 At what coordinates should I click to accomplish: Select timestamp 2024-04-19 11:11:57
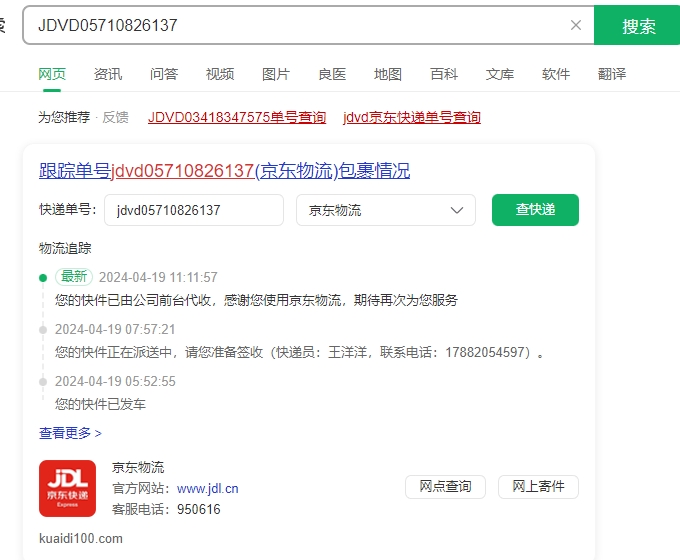click(158, 277)
